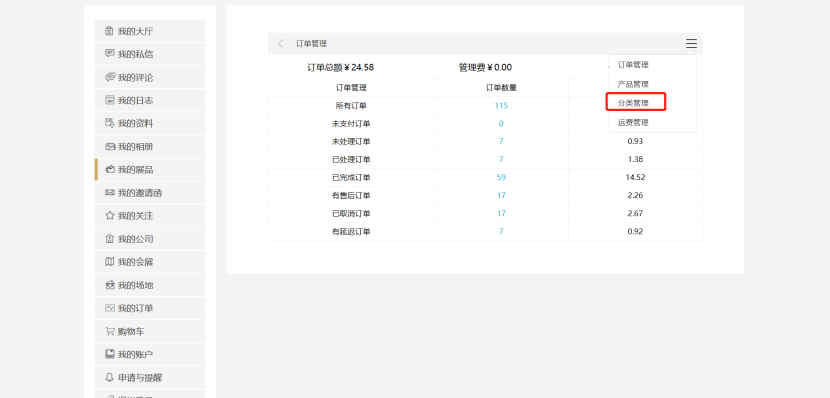The image size is (830, 398).
Task: Click the 已完成订单 row label
Action: (351, 177)
